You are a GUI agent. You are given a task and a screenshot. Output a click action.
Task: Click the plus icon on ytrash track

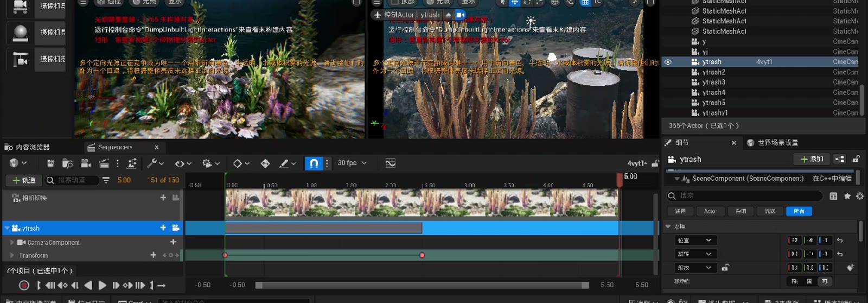click(163, 228)
